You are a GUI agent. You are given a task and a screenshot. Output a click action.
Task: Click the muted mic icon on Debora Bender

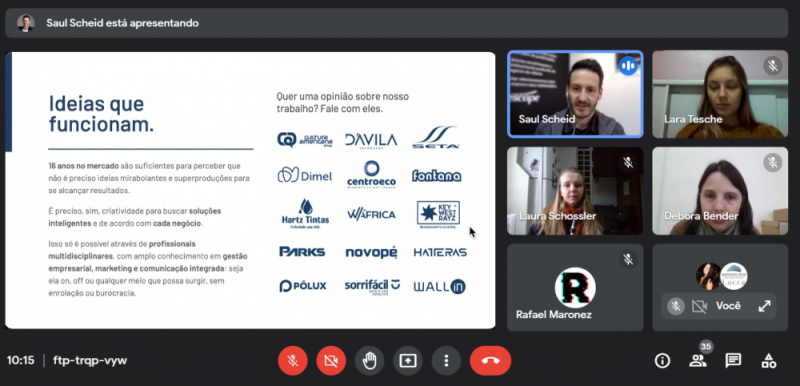tap(773, 162)
